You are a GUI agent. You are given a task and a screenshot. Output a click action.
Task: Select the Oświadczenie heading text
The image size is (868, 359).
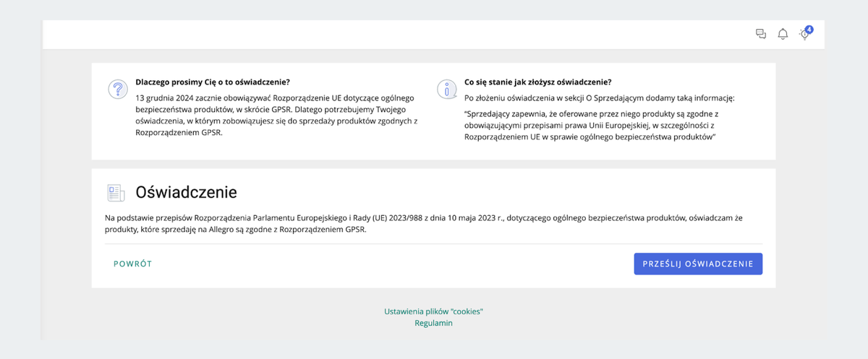[x=187, y=192]
